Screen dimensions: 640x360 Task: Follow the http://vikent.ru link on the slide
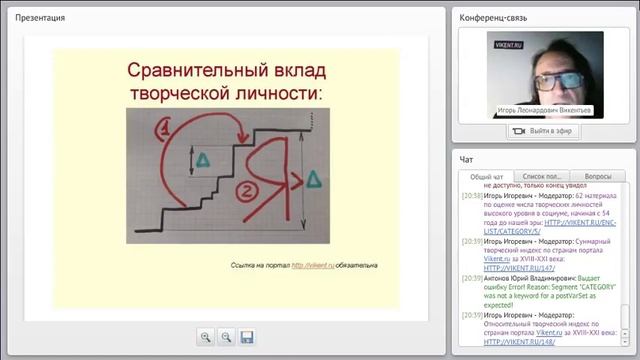point(313,265)
